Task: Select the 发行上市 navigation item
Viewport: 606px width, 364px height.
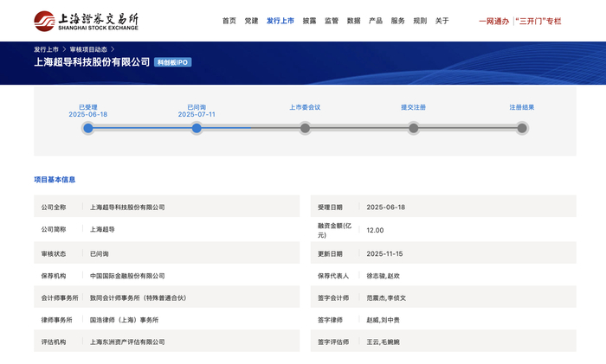Action: pos(280,21)
